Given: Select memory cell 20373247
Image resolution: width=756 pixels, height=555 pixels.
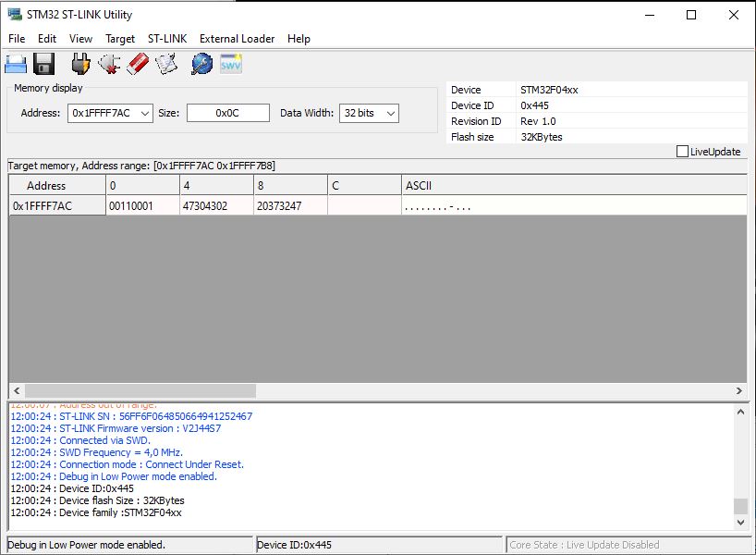Looking at the screenshot, I should pyautogui.click(x=290, y=206).
